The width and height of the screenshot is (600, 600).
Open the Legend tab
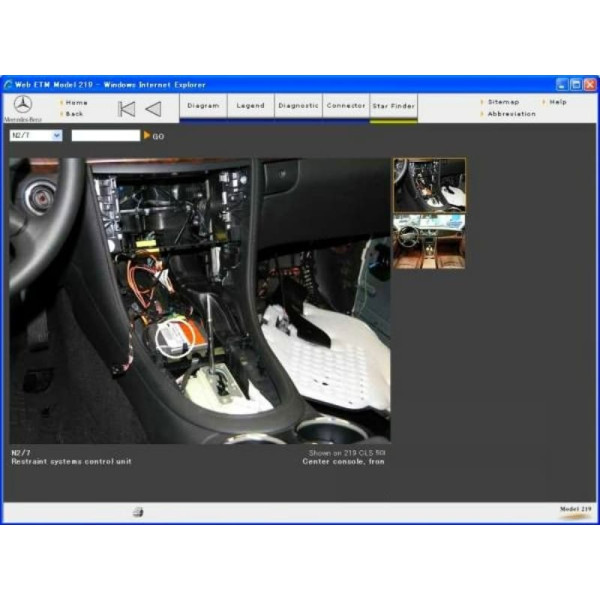click(x=250, y=106)
